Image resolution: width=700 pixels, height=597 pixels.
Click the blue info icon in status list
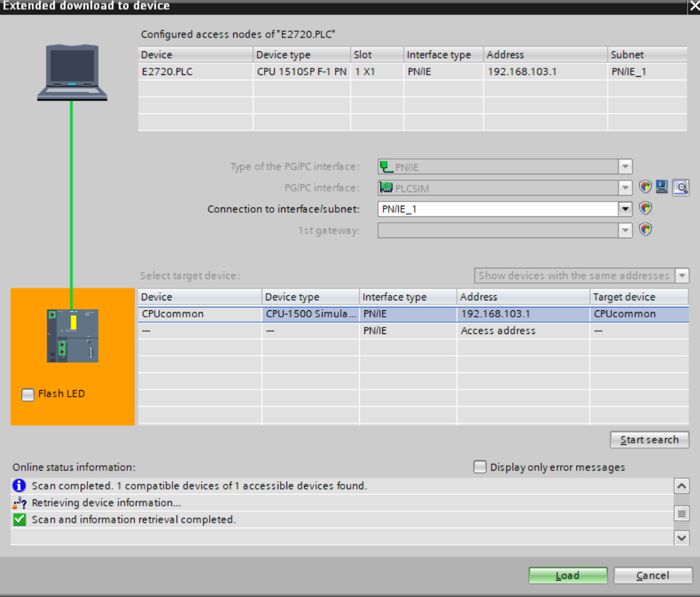pyautogui.click(x=19, y=485)
